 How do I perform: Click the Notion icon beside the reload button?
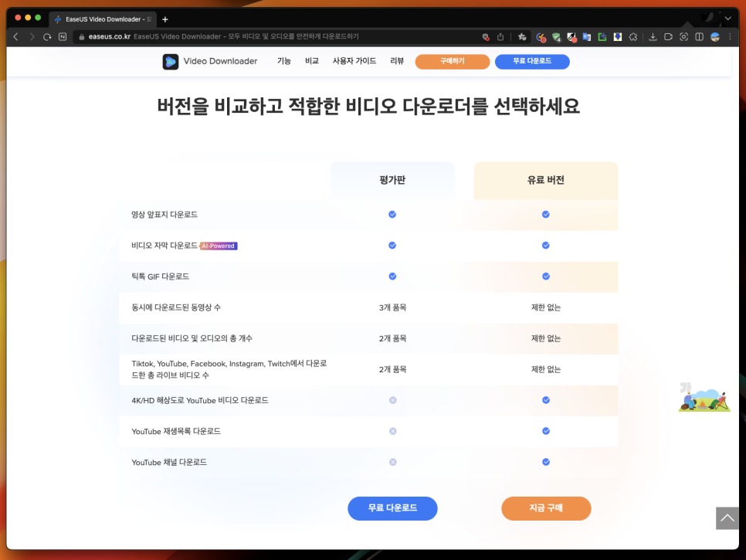(63, 36)
